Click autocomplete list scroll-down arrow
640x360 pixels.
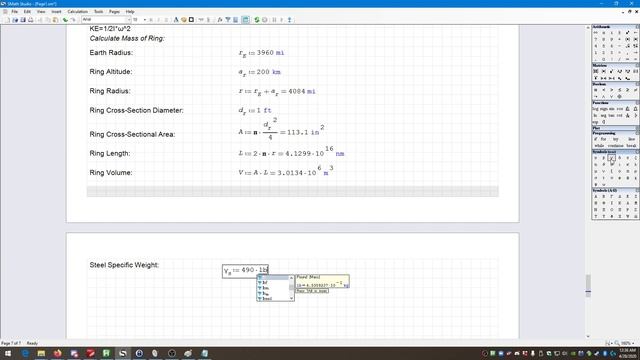coord(291,298)
